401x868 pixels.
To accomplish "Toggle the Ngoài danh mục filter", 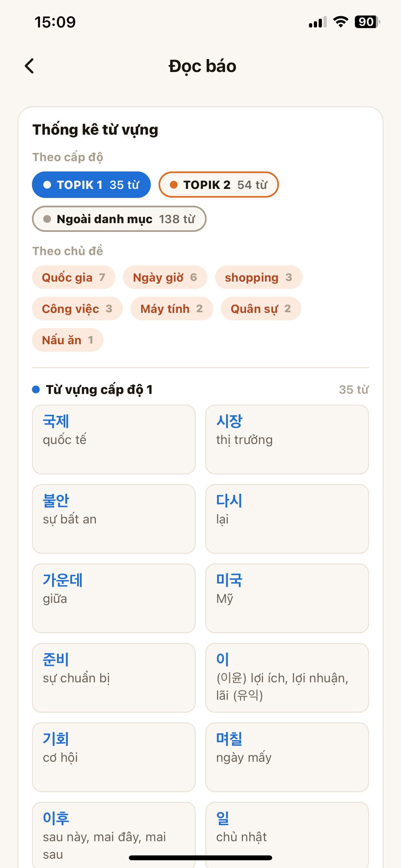I will point(119,219).
